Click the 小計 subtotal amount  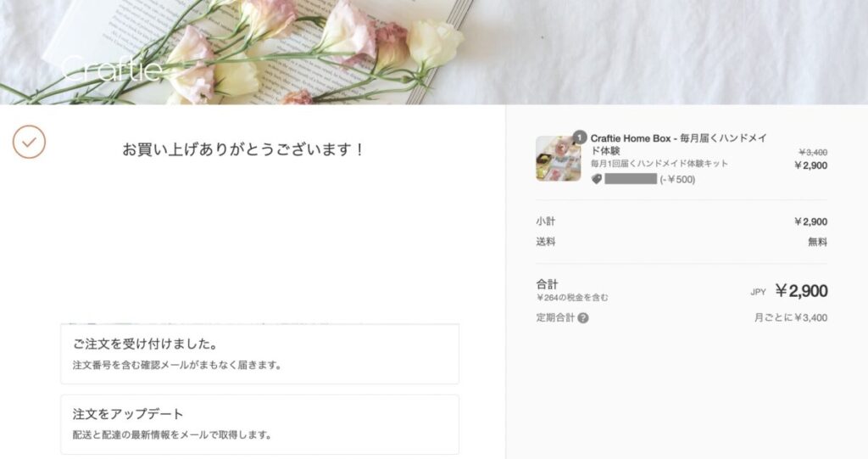(810, 221)
